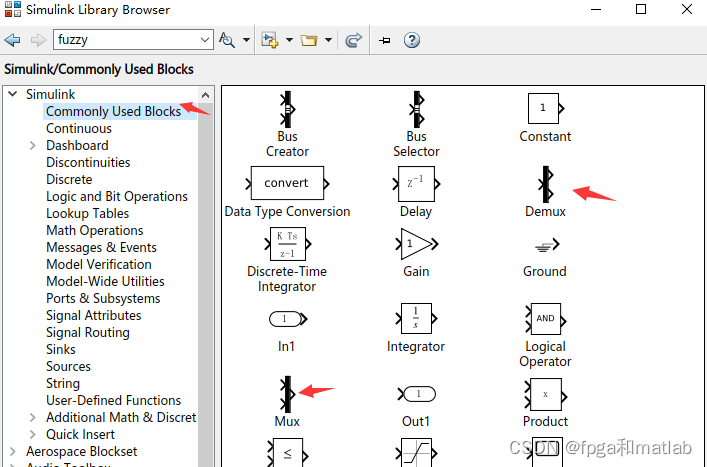Select the Signal Attributes library
This screenshot has width=707, height=467.
(x=93, y=316)
